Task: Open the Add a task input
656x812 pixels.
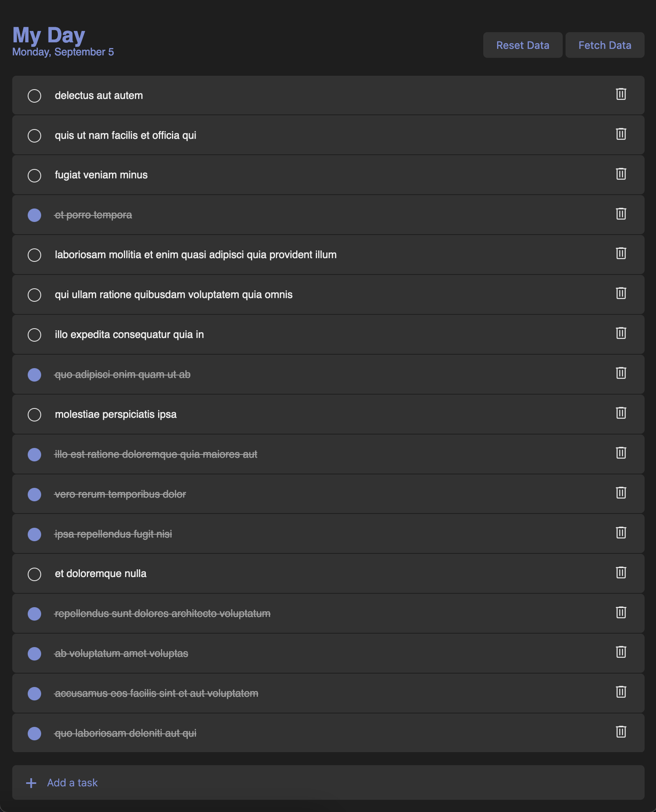Action: (x=72, y=782)
